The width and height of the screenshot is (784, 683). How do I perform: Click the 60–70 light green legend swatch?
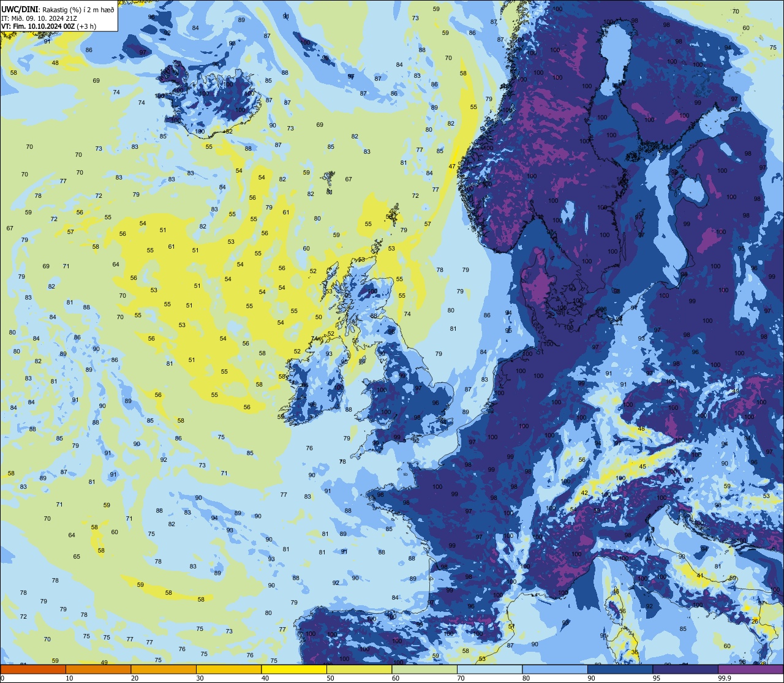coord(424,669)
